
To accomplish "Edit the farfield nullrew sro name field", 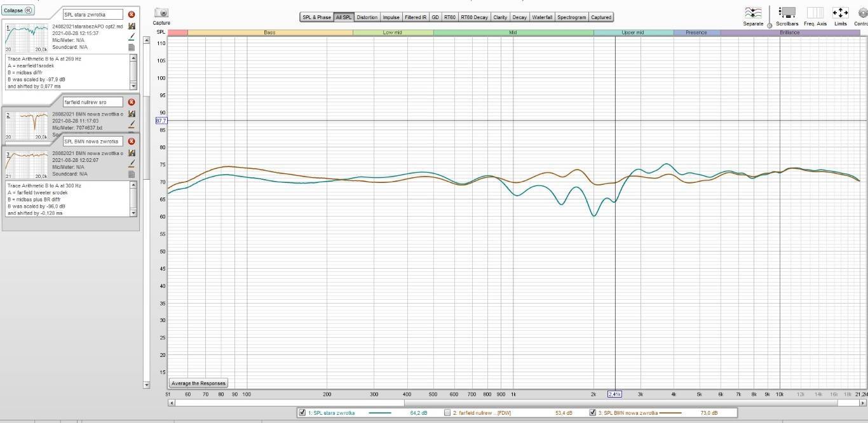I will [93, 102].
